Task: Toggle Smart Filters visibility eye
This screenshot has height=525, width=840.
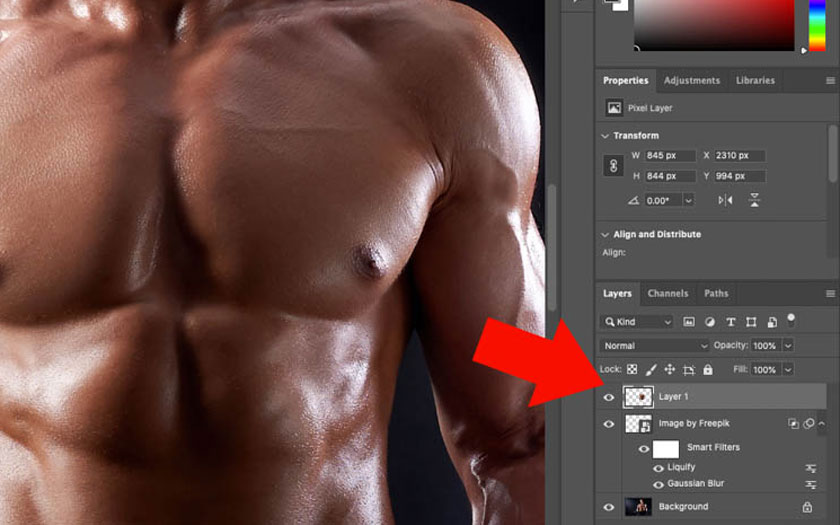Action: point(643,449)
